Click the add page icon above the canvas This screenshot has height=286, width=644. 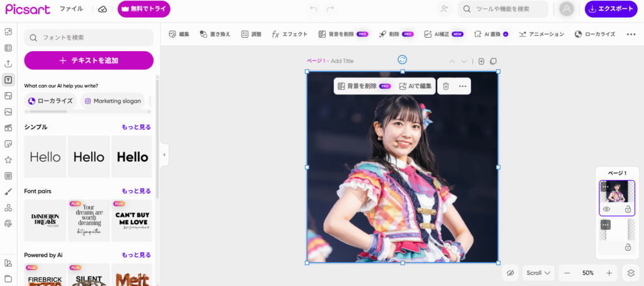click(481, 61)
